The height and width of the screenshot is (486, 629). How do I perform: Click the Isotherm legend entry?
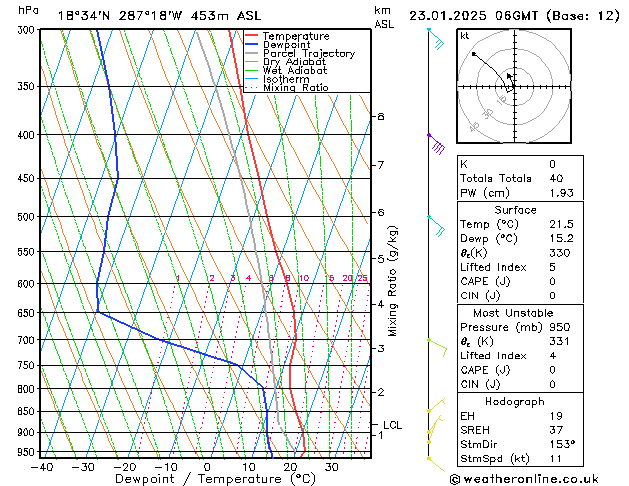pos(286,79)
